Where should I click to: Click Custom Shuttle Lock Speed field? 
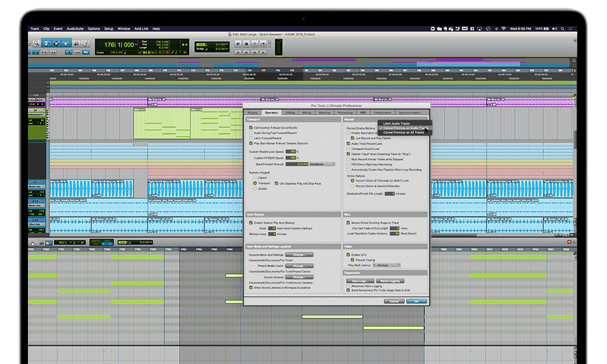pos(291,152)
